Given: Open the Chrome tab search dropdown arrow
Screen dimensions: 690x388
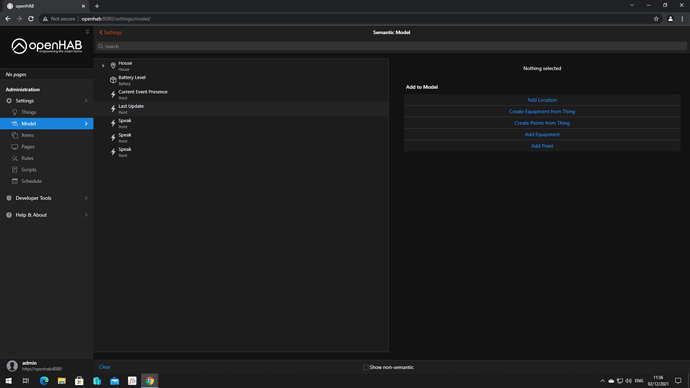Looking at the screenshot, I should click(632, 5).
